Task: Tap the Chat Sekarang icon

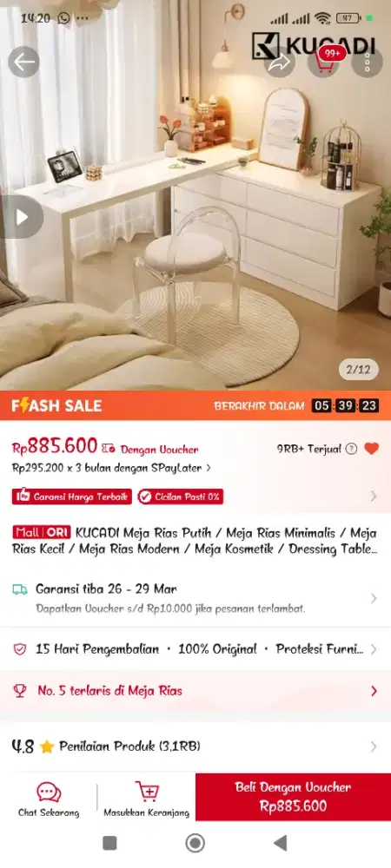Action: 49,792
